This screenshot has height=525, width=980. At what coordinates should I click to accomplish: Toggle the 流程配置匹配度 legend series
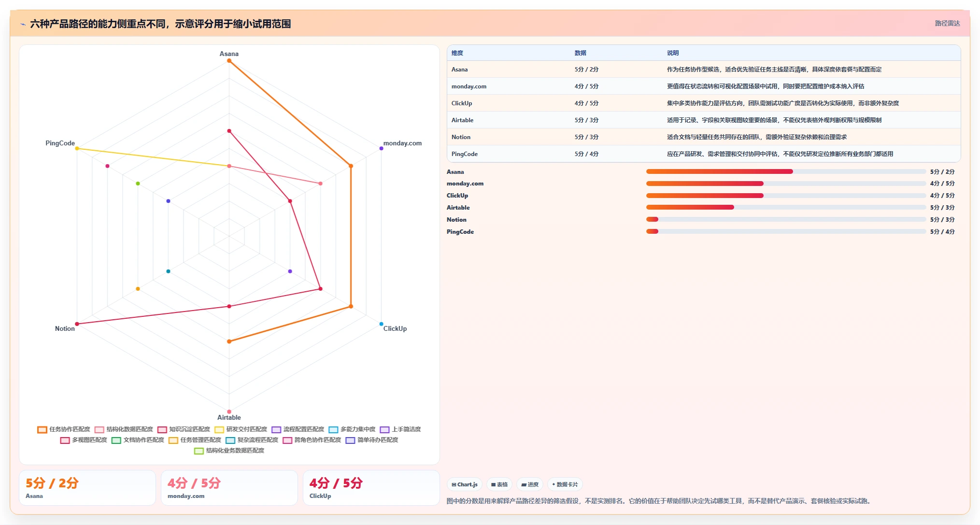pyautogui.click(x=298, y=429)
